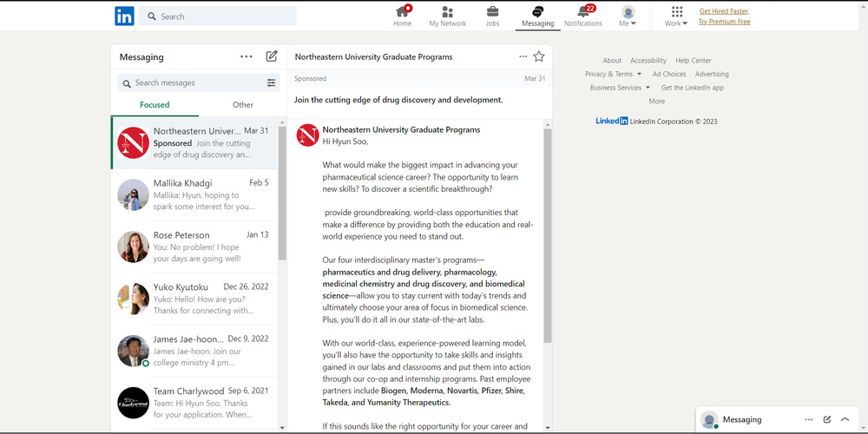
Task: Expand Privacy & Terms dropdown
Action: click(614, 74)
